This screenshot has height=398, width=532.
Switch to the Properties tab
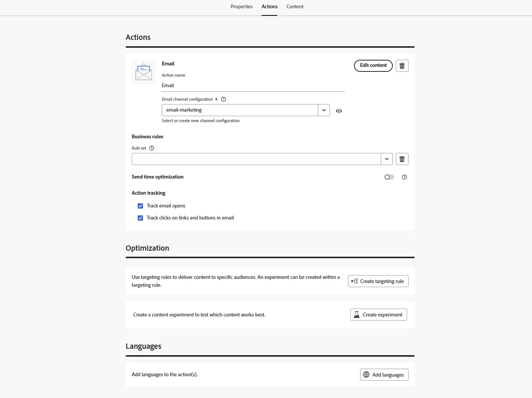pos(242,7)
